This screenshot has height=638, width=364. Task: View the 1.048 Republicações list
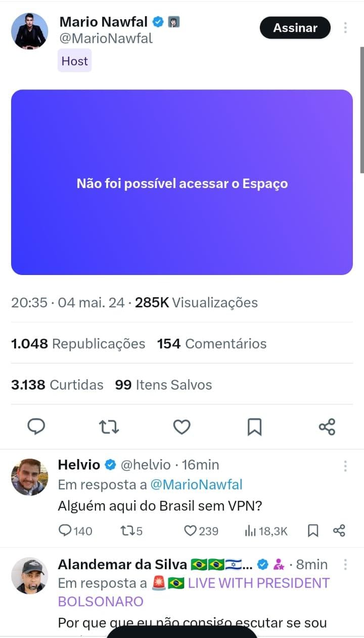(78, 344)
